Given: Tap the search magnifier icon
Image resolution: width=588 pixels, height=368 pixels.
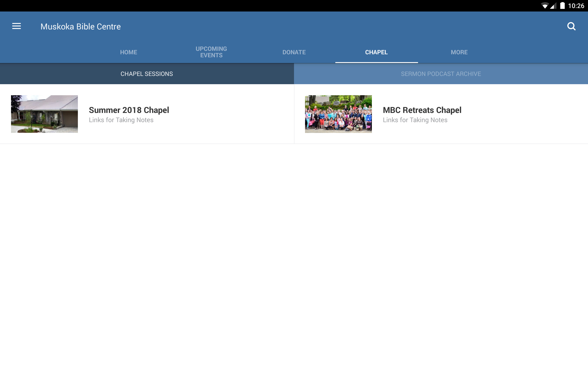Looking at the screenshot, I should pyautogui.click(x=571, y=26).
